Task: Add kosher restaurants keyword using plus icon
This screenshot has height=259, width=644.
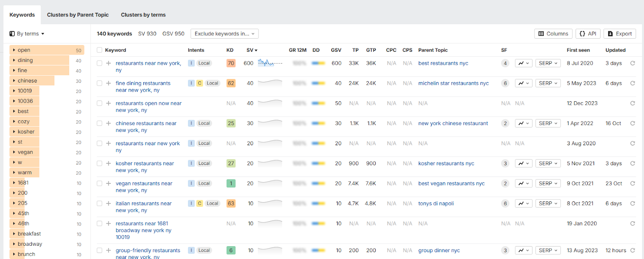Action: (108, 163)
